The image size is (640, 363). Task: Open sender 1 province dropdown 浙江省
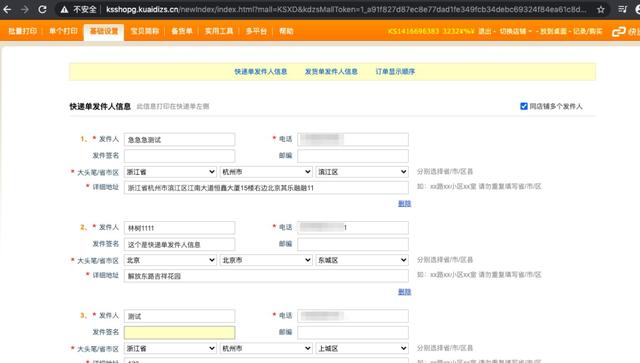point(170,172)
